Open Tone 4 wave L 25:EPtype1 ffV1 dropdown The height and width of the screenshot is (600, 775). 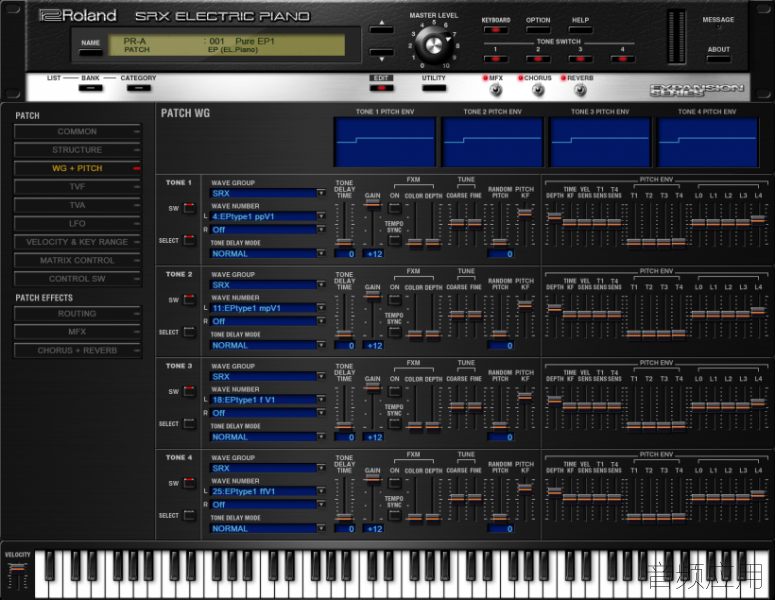pos(267,491)
